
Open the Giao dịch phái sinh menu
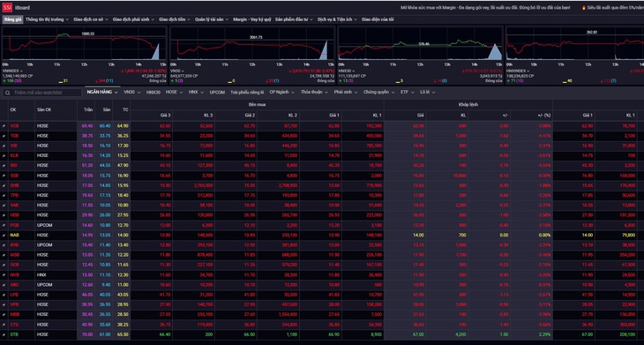[133, 19]
